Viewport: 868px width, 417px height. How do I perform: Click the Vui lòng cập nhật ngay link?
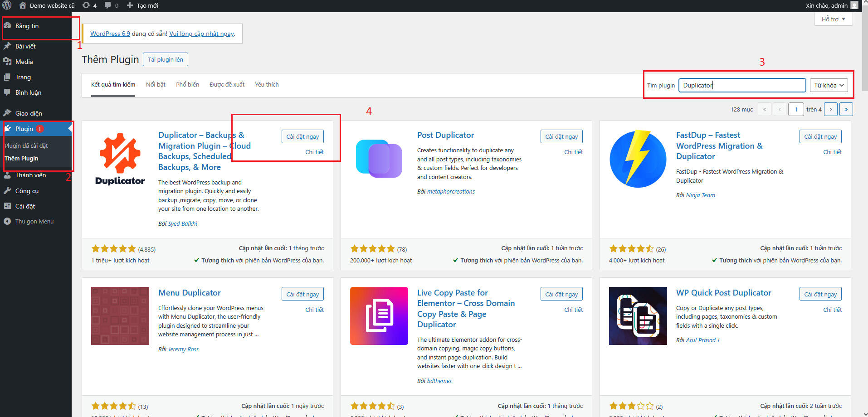201,34
